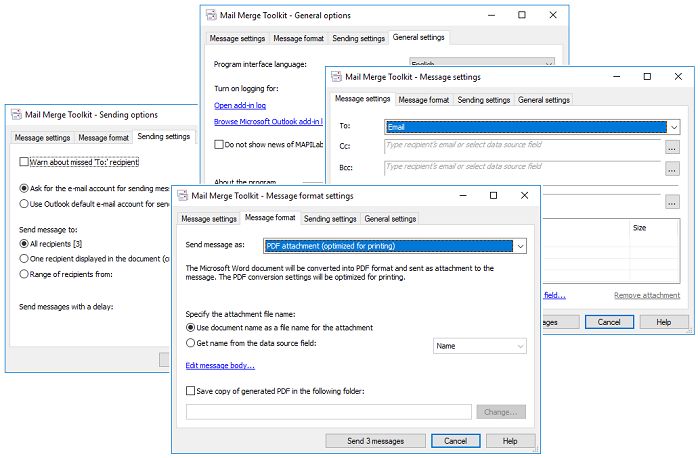This screenshot has width=700, height=458.
Task: Click the browse button below the Bcc row
Action: [672, 202]
